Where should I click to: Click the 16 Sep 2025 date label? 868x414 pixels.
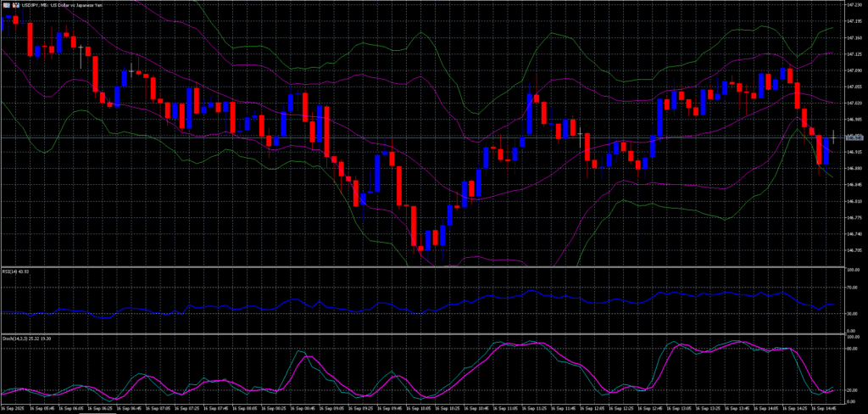coord(13,408)
